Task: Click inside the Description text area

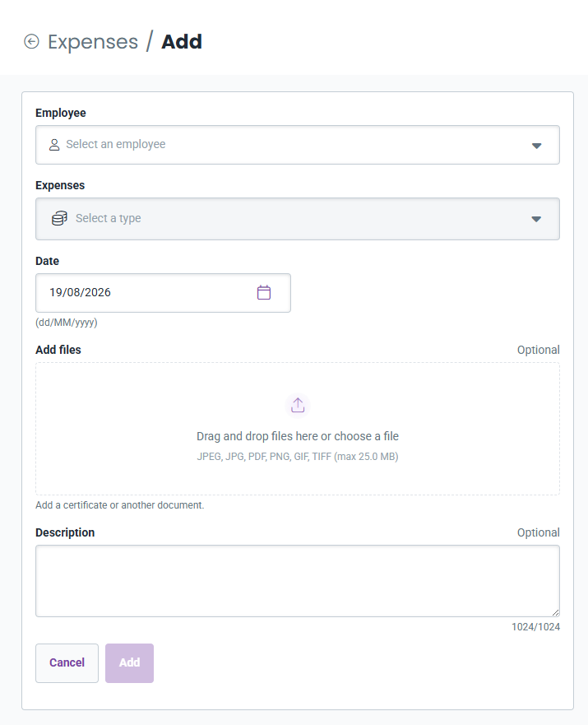Action: tap(298, 581)
